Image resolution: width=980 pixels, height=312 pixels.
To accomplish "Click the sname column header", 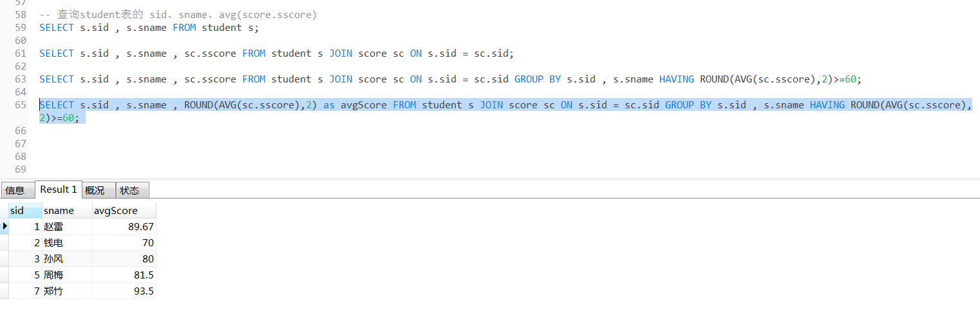I will (x=68, y=210).
